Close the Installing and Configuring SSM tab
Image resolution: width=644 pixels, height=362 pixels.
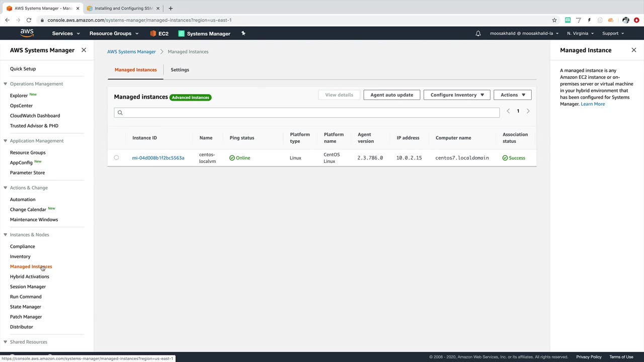click(159, 8)
